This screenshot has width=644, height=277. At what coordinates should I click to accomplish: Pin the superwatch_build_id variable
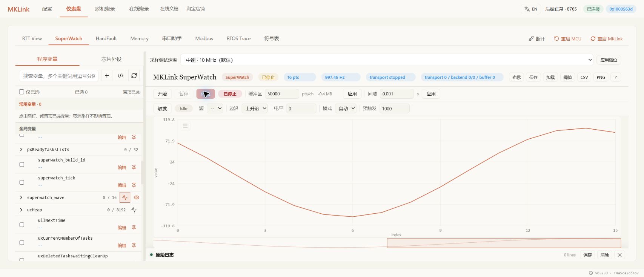click(134, 167)
